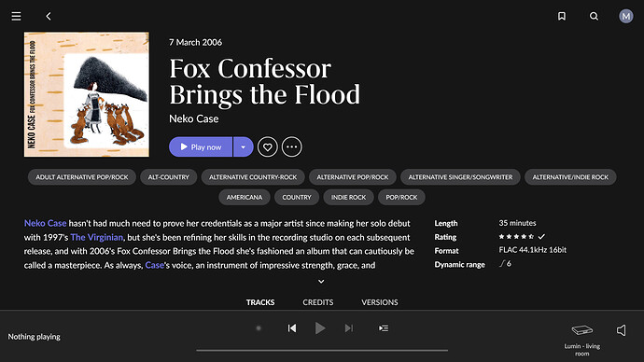
Task: Expand the Play now dropdown arrow
Action: 244,146
